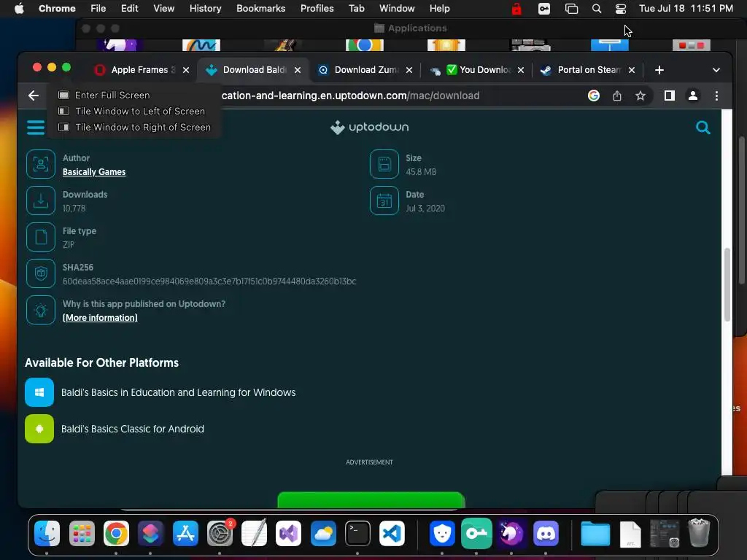Click the SHA256 shield icon
747x560 pixels.
point(41,274)
